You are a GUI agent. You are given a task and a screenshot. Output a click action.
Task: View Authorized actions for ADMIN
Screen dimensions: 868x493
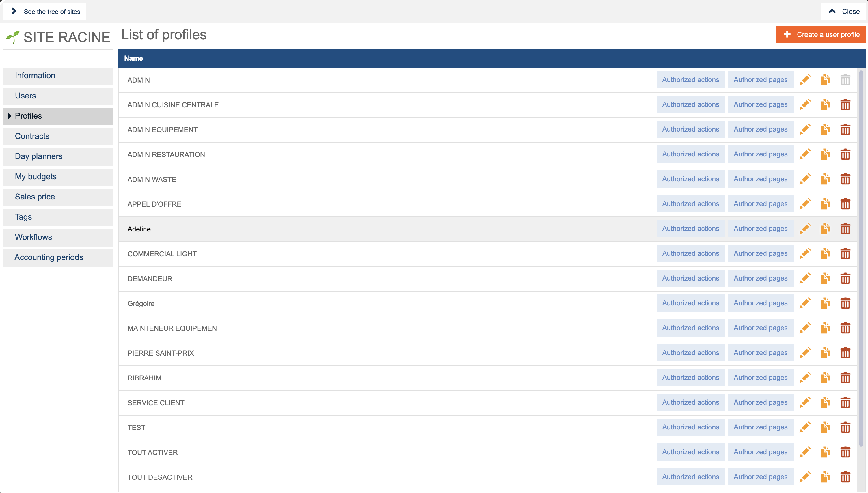click(x=690, y=80)
